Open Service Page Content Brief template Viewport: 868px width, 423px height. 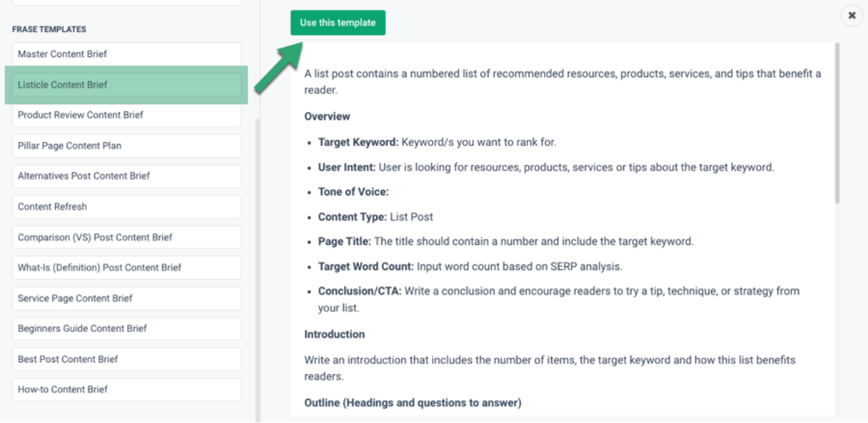click(x=127, y=298)
